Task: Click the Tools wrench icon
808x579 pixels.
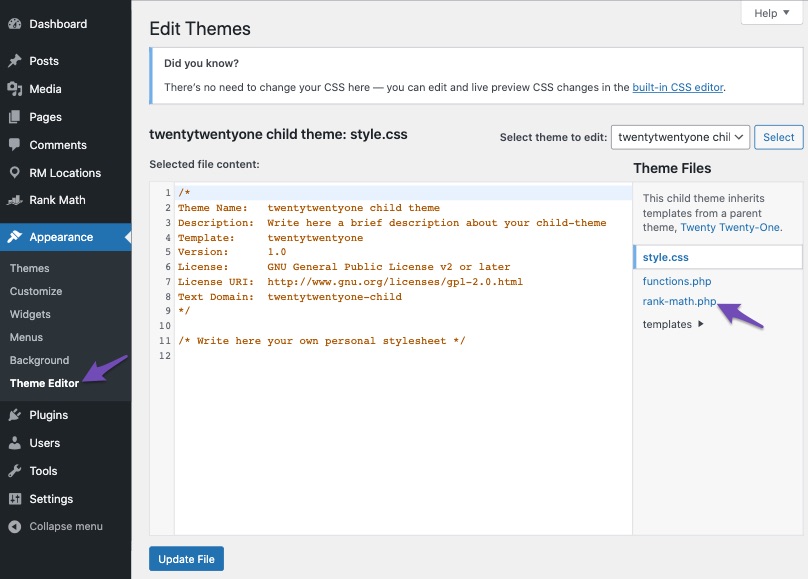Action: coord(15,471)
